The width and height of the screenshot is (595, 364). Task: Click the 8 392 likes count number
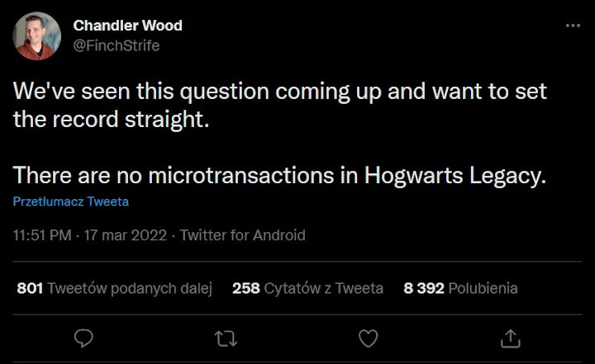424,288
